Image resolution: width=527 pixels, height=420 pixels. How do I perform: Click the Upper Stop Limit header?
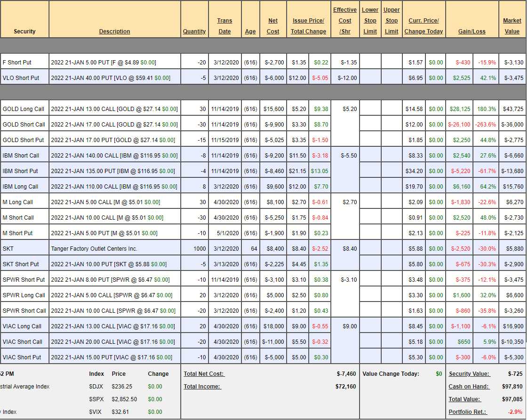391,21
